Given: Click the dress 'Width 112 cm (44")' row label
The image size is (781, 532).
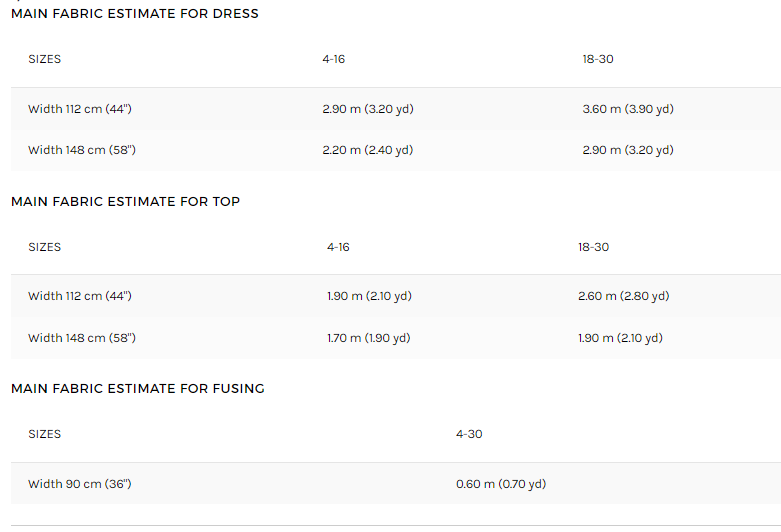Looking at the screenshot, I should 80,109.
